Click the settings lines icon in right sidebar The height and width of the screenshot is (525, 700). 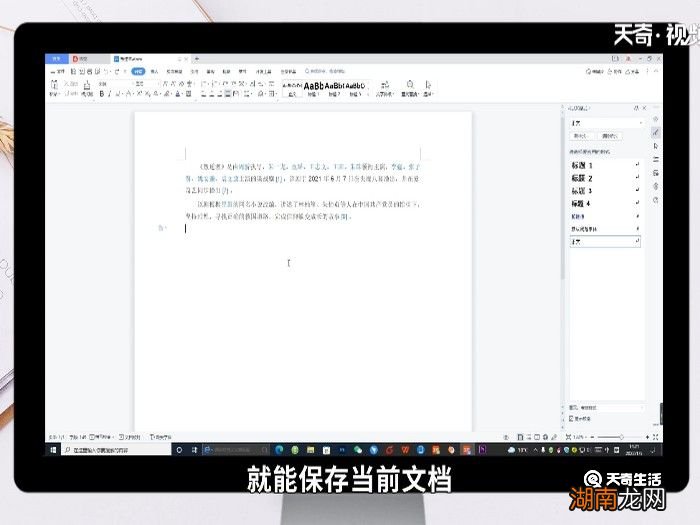pyautogui.click(x=655, y=159)
